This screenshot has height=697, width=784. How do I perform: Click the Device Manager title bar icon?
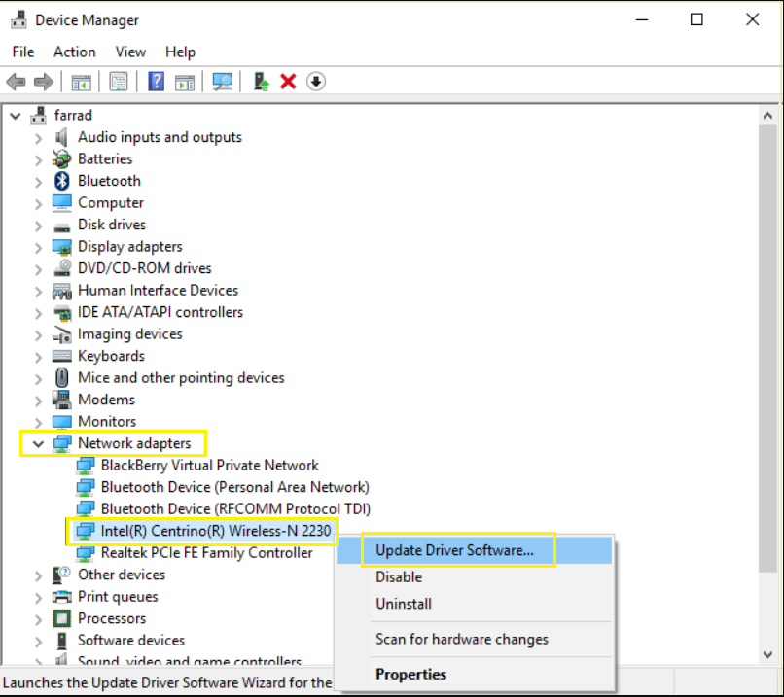pyautogui.click(x=19, y=20)
